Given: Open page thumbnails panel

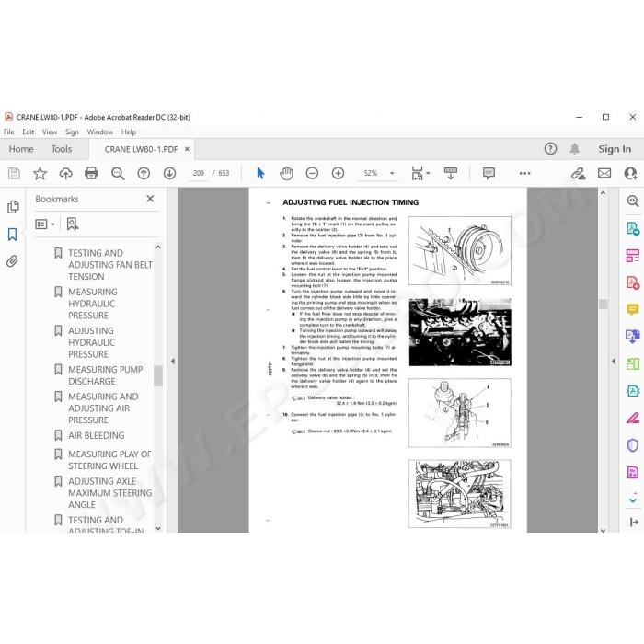Looking at the screenshot, I should coord(13,207).
